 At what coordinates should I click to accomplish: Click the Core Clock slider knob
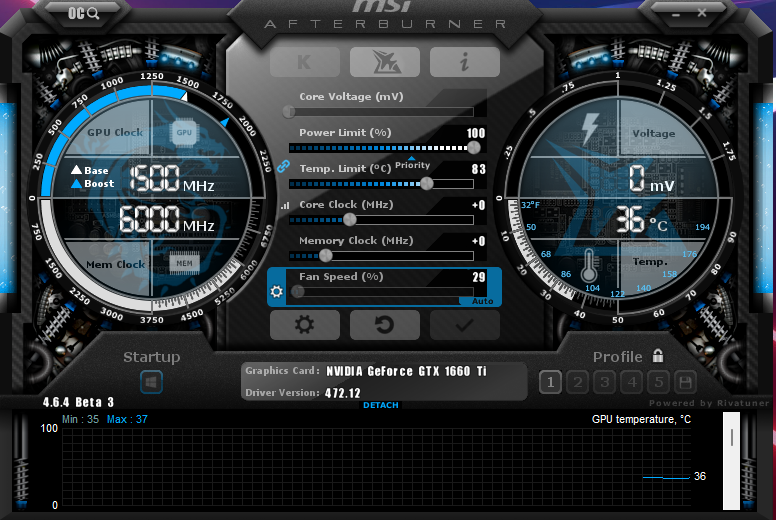point(349,220)
